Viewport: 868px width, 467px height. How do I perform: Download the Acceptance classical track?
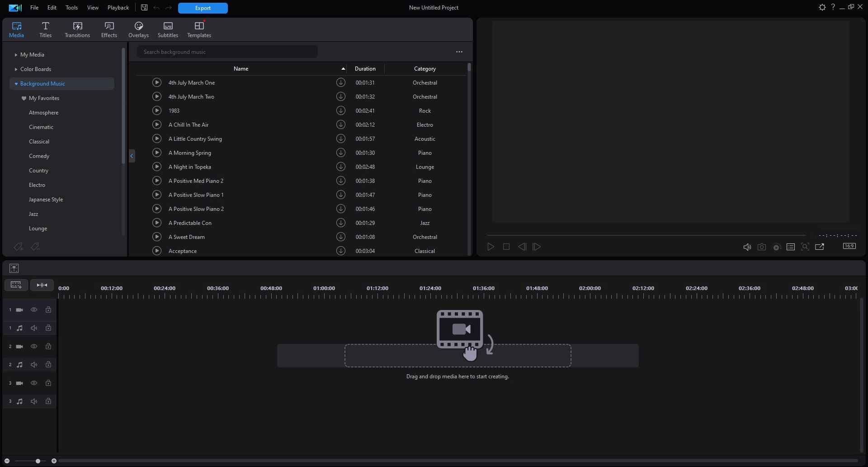pos(341,251)
